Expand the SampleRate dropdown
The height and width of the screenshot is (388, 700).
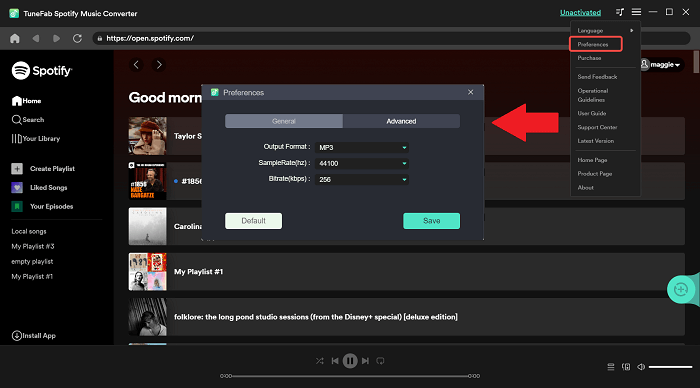point(362,163)
